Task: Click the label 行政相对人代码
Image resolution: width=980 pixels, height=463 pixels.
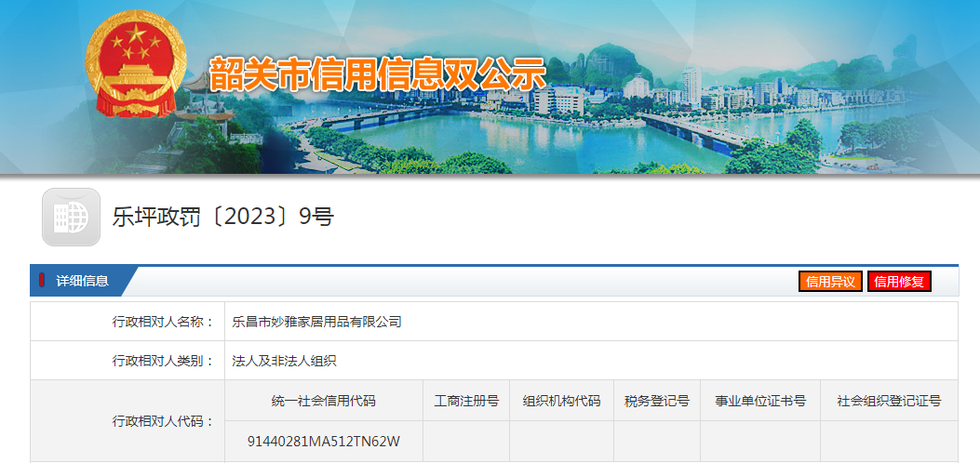Action: tap(163, 420)
